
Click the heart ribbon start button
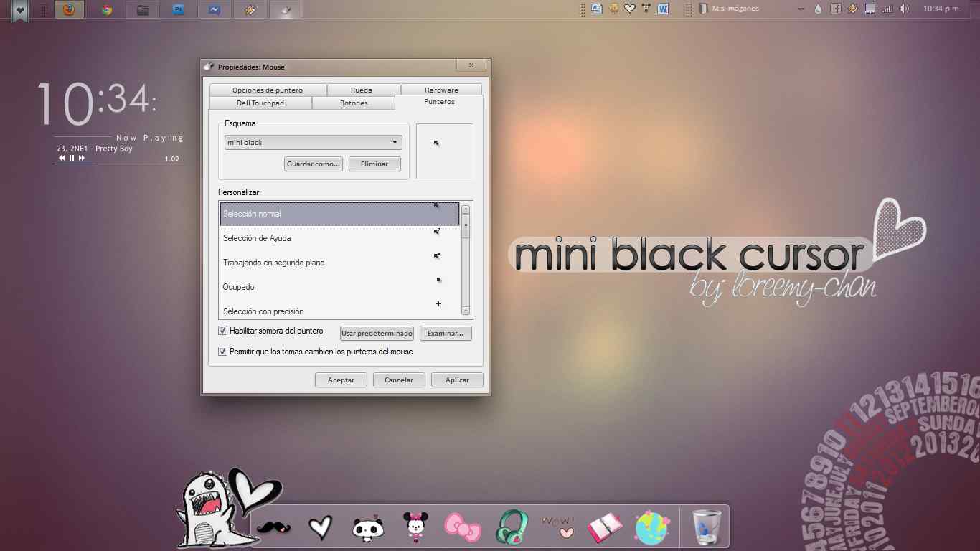[20, 10]
